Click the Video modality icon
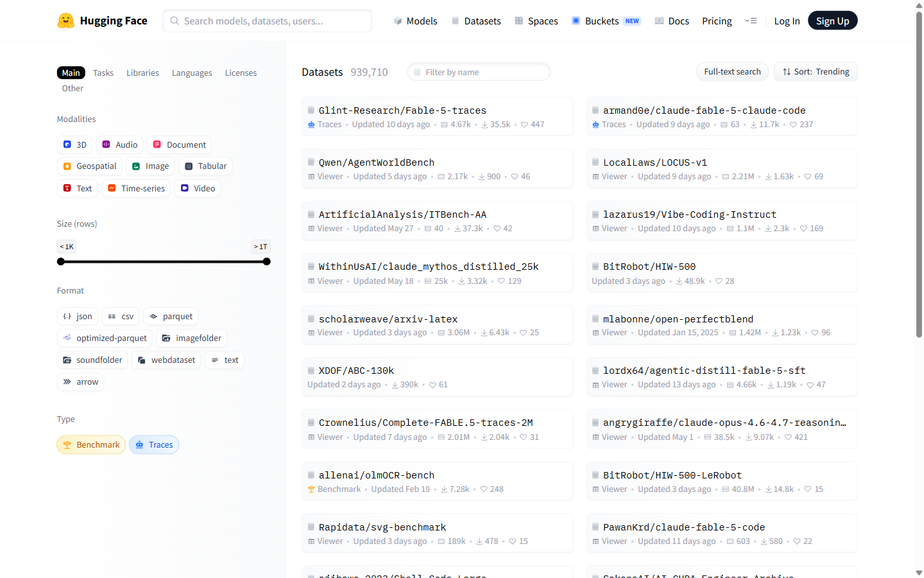924x578 pixels. click(185, 188)
